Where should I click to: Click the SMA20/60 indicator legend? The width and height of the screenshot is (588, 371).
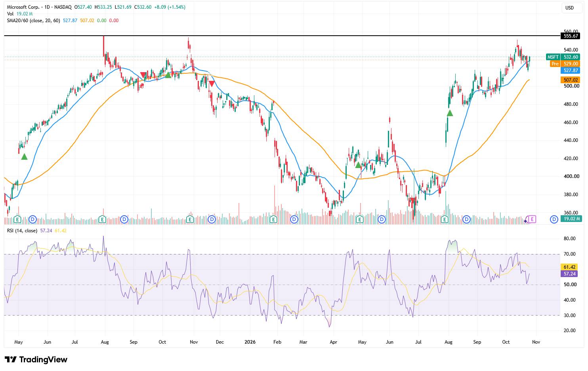click(x=33, y=21)
